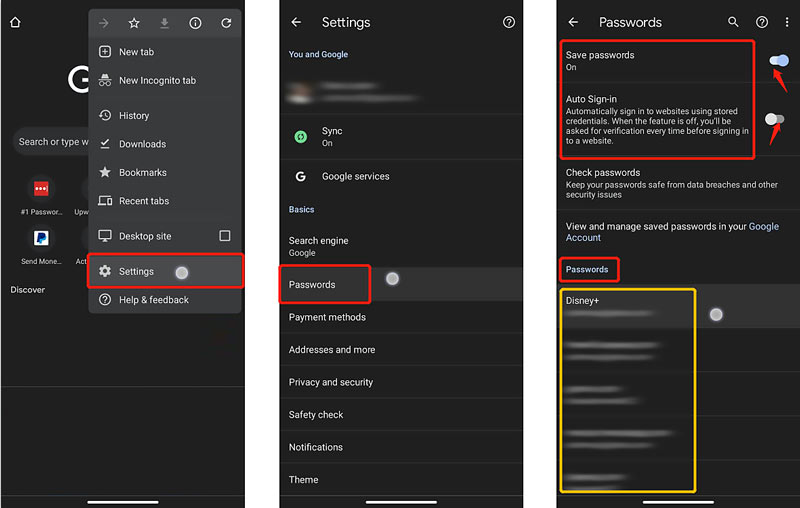Open Bookmarks from menu
The height and width of the screenshot is (508, 800).
pyautogui.click(x=165, y=172)
